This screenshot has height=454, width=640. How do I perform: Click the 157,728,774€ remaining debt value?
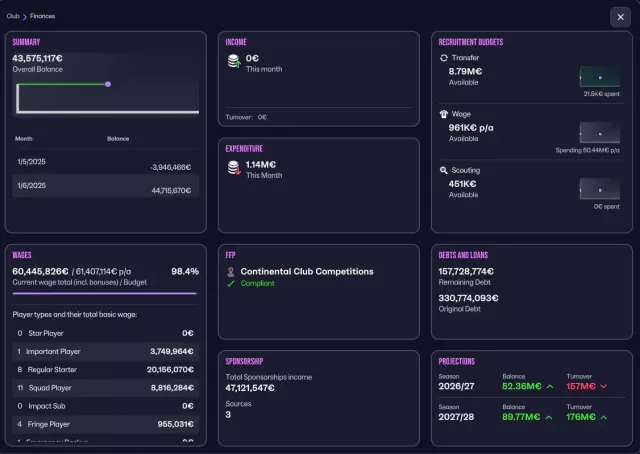point(466,272)
